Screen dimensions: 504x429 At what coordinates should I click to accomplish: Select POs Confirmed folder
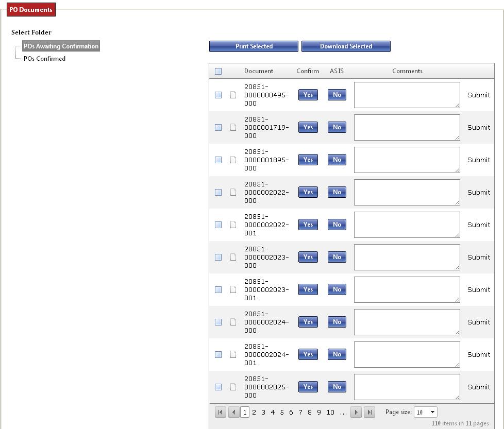(x=44, y=58)
